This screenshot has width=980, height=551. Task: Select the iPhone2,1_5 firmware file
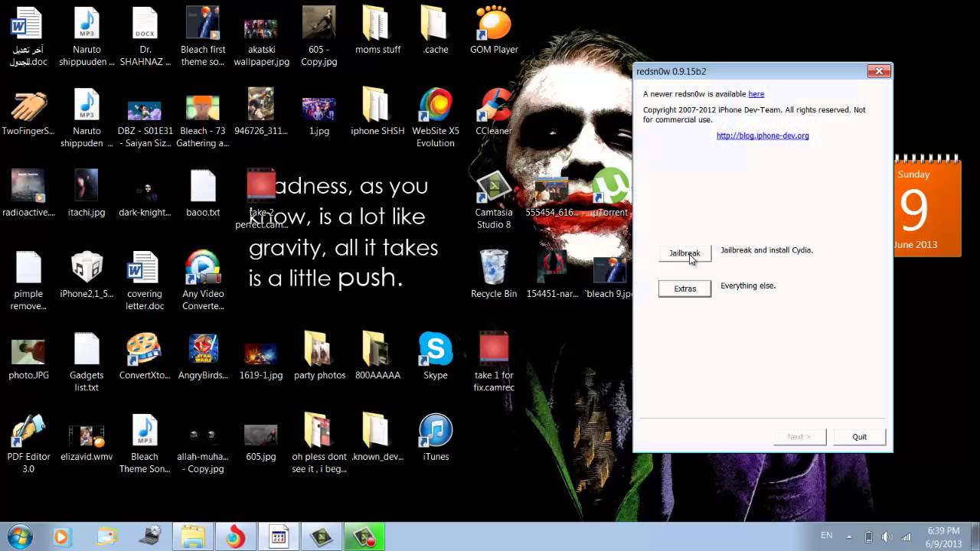[x=87, y=274]
